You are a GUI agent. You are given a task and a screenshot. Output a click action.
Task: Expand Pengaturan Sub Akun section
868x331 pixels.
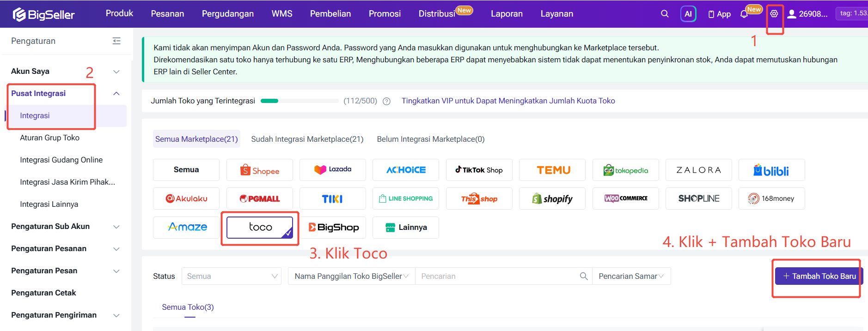click(116, 227)
